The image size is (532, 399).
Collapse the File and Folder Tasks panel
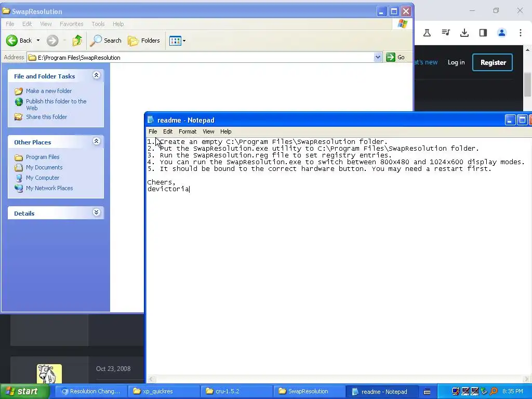[x=96, y=75]
